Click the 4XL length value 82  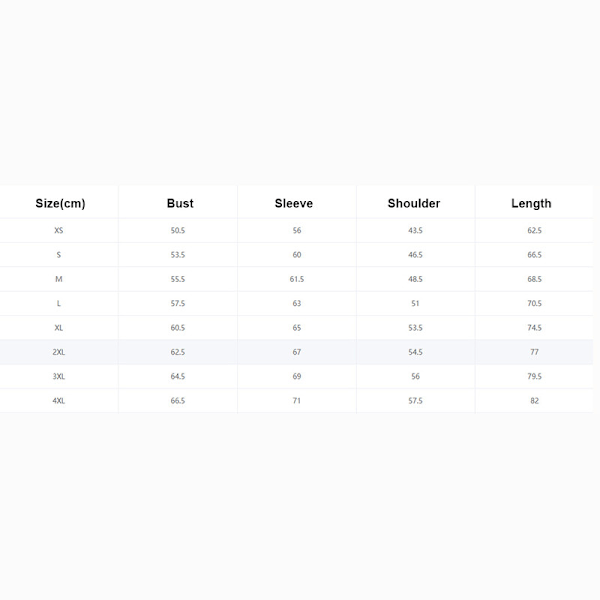coord(535,401)
